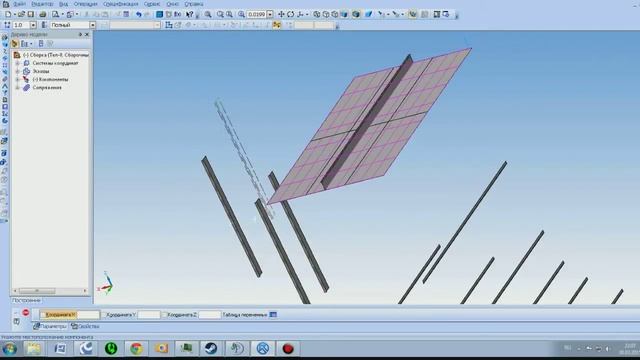This screenshot has height=360, width=640.
Task: Click the Open file icon
Action: [22, 14]
